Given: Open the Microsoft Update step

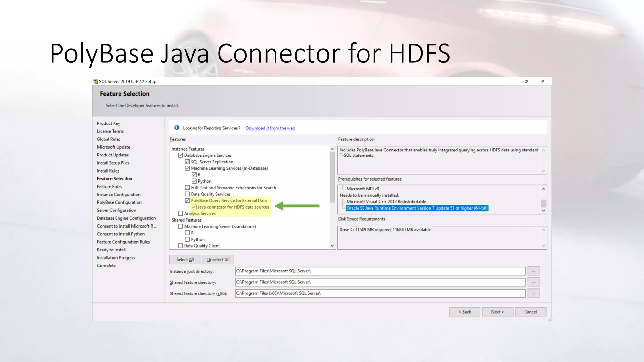Looking at the screenshot, I should 114,147.
